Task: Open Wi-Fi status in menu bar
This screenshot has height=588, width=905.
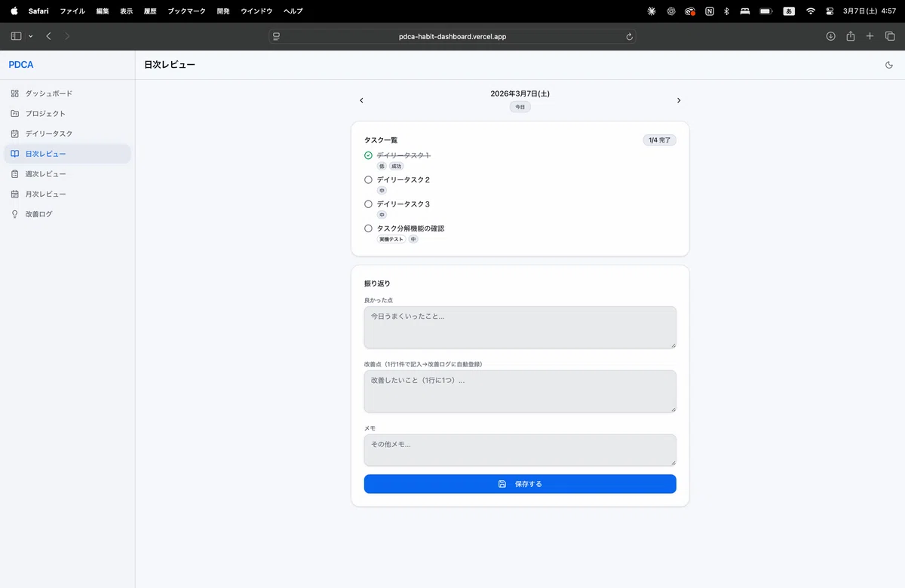Action: click(x=811, y=11)
